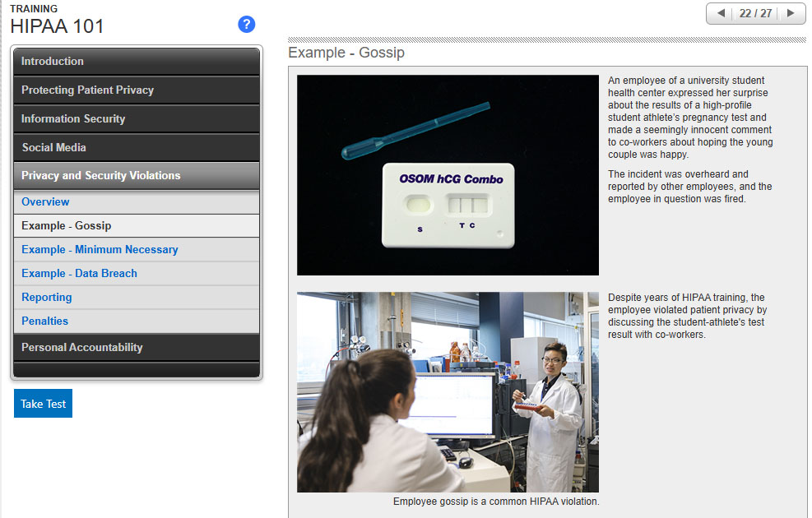Go to the Reporting lesson
The width and height of the screenshot is (812, 518).
[x=47, y=298]
